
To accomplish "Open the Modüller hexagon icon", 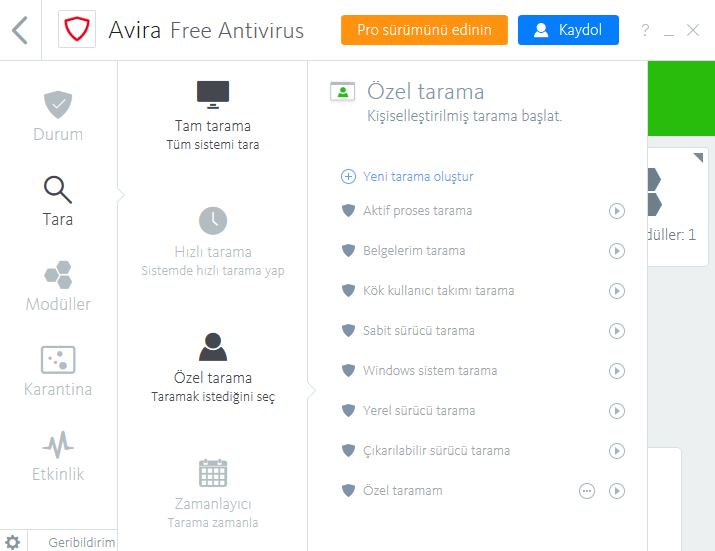I will point(58,275).
